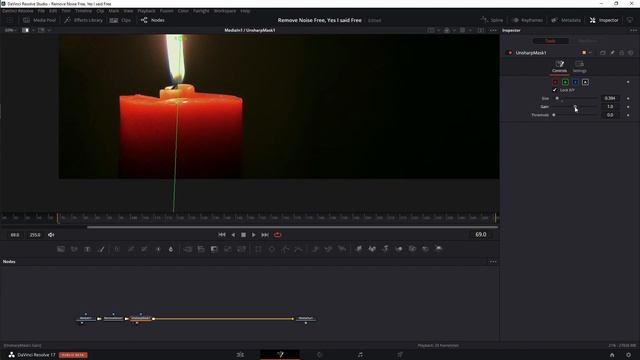Toggle the UnsharpMask1 enable switch
Screen dimensions: 640x360
tap(509, 53)
